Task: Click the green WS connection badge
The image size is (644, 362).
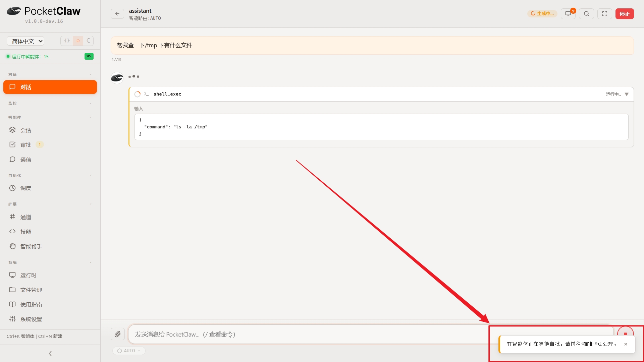Action: [x=89, y=56]
